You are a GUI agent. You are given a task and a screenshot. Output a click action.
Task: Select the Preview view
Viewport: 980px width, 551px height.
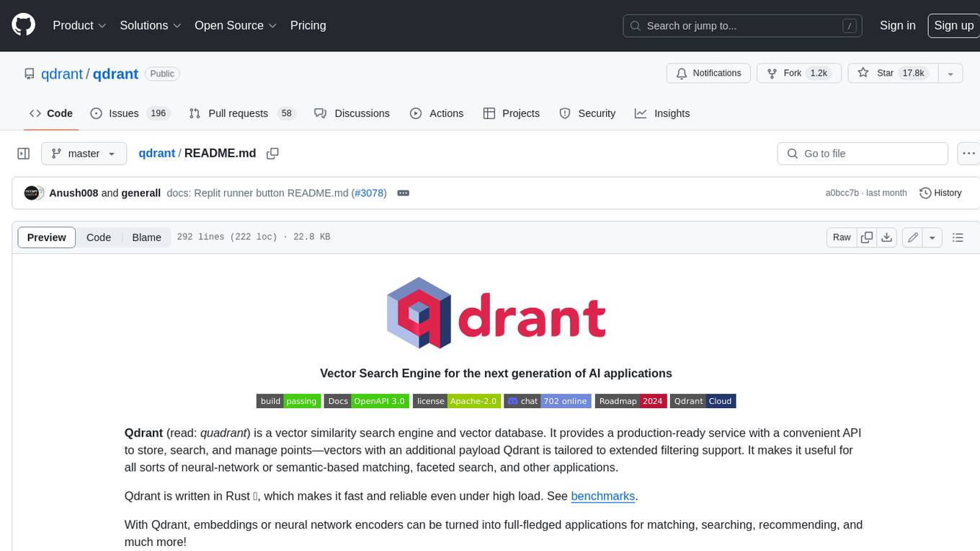tap(47, 237)
